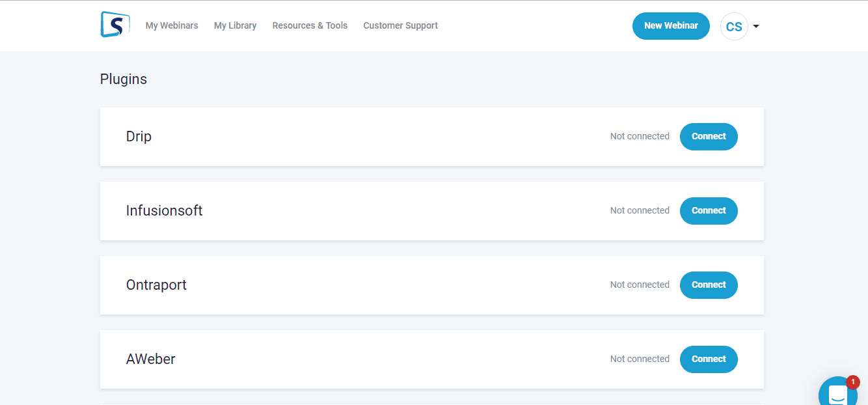The image size is (868, 405).
Task: Select the Ontraport plugin name
Action: pyautogui.click(x=156, y=285)
